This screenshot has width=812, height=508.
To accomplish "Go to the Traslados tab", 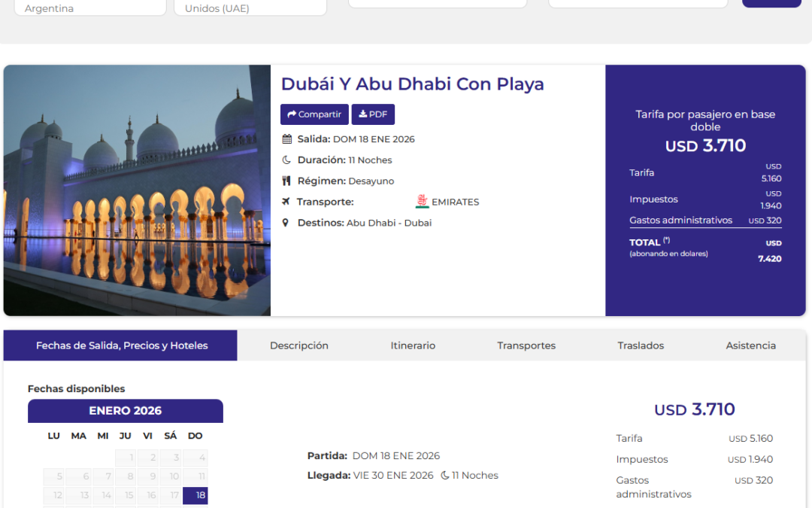I will tap(641, 345).
